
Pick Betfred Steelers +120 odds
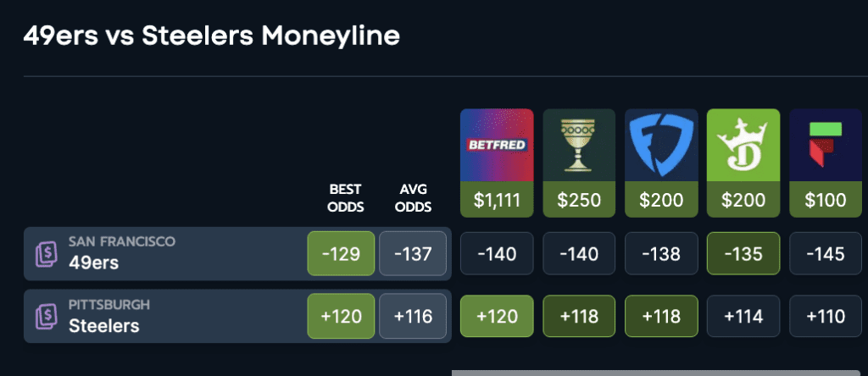click(x=497, y=316)
